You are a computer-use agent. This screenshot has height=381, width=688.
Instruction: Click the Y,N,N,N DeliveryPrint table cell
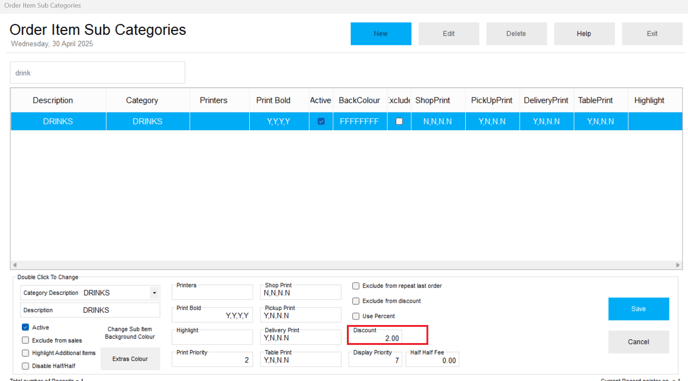pyautogui.click(x=547, y=121)
